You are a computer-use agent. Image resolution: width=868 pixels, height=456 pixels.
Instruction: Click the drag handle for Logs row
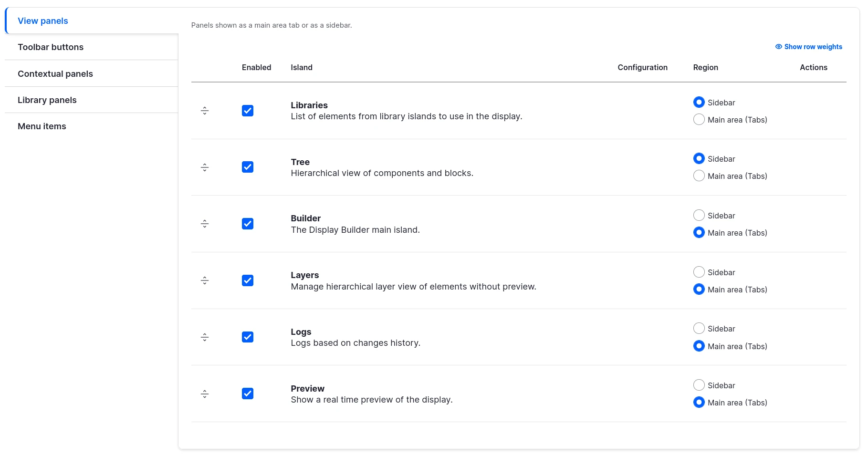pos(205,337)
